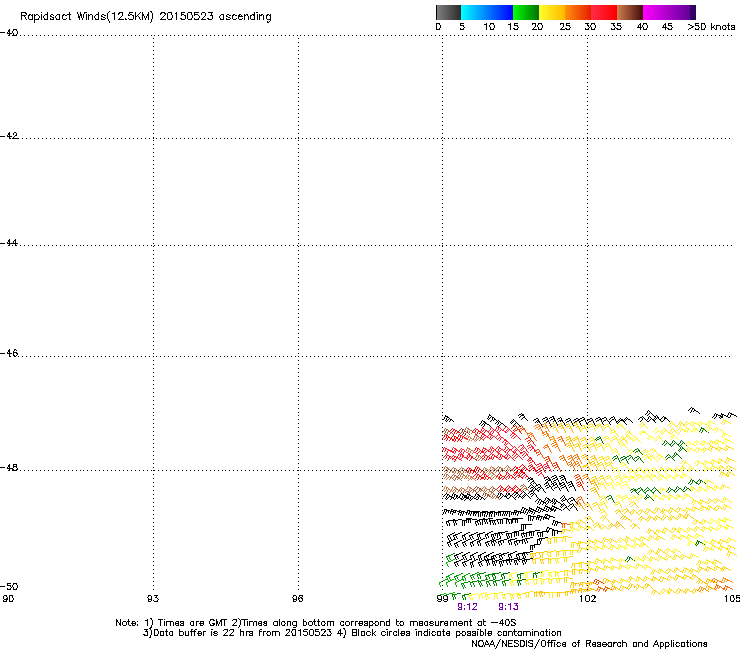The width and height of the screenshot is (740, 650).
Task: Click the latitude label '-48'
Action: click(9, 467)
